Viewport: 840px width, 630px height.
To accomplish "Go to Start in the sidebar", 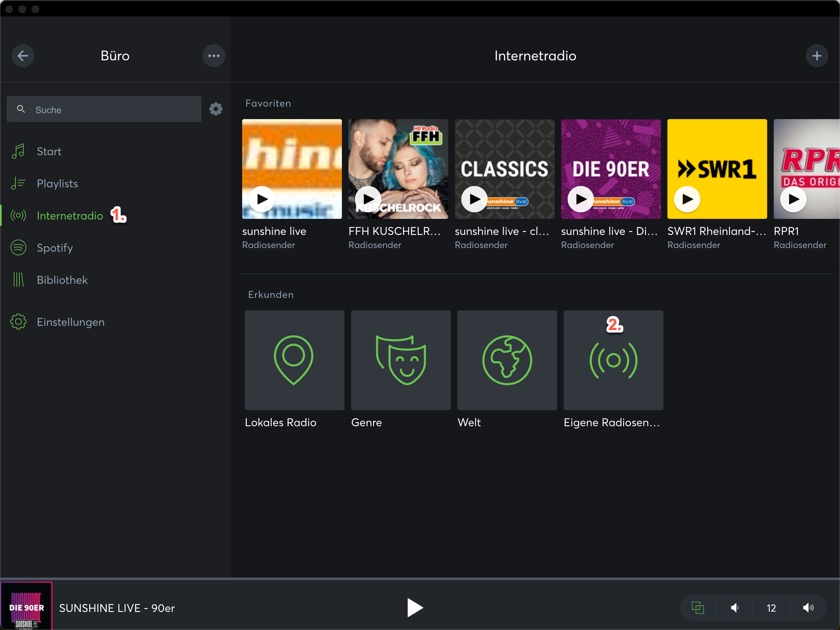I will point(49,151).
